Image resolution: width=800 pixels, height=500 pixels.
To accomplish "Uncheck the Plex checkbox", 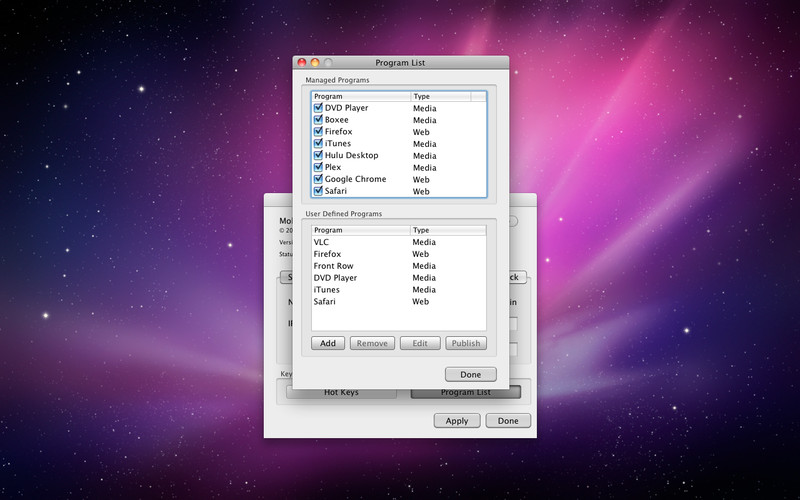I will (x=318, y=167).
